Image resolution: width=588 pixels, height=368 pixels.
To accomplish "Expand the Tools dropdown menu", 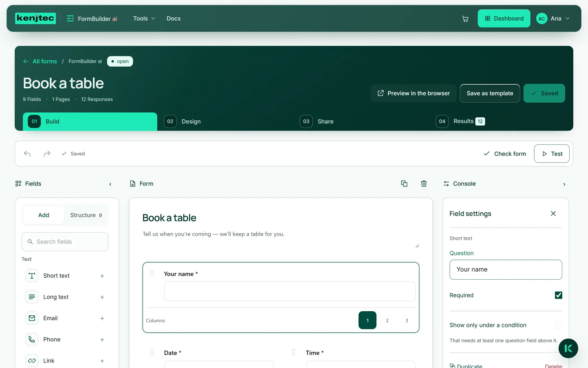I will (144, 18).
